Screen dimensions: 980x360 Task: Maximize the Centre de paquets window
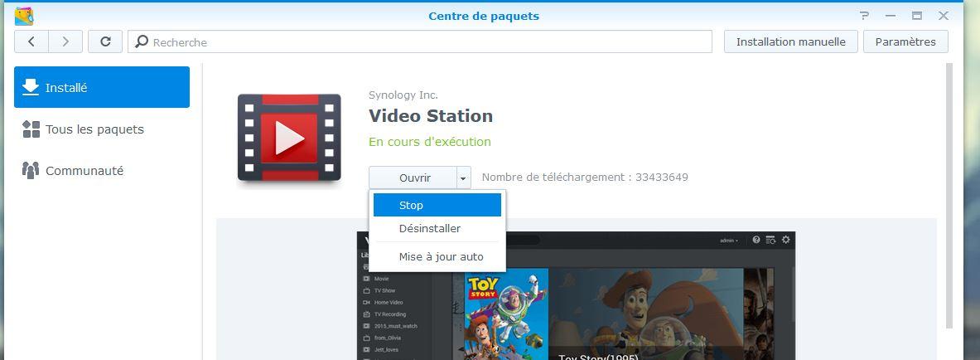click(x=917, y=16)
